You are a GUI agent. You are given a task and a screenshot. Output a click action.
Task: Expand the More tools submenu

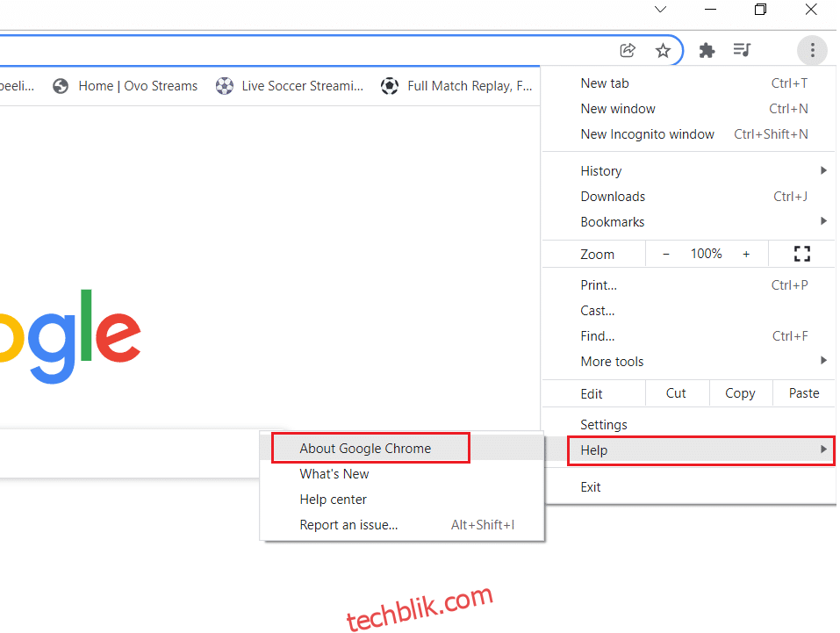[x=688, y=362]
